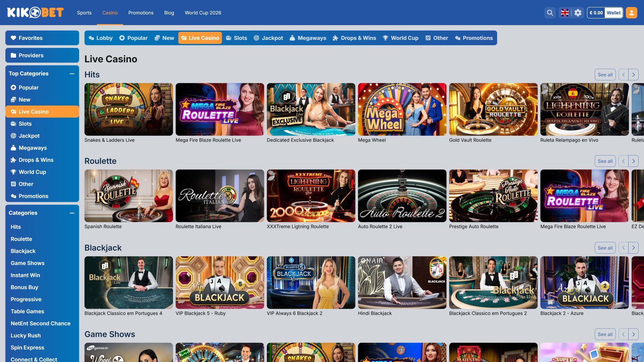The width and height of the screenshot is (644, 362).
Task: Open Mega Wheel game thumbnail
Action: pos(402,109)
